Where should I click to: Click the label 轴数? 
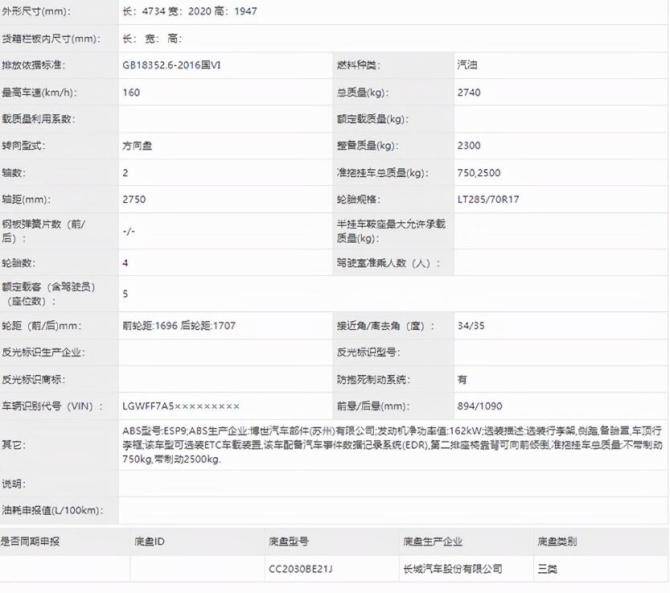14,173
